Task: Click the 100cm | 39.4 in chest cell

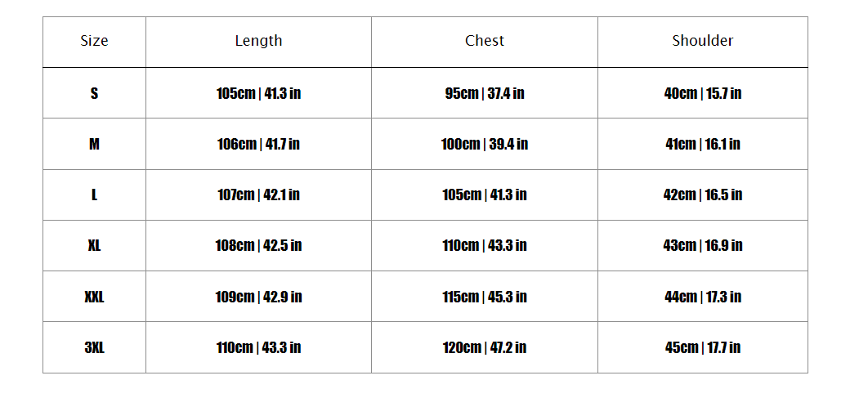Action: click(485, 144)
